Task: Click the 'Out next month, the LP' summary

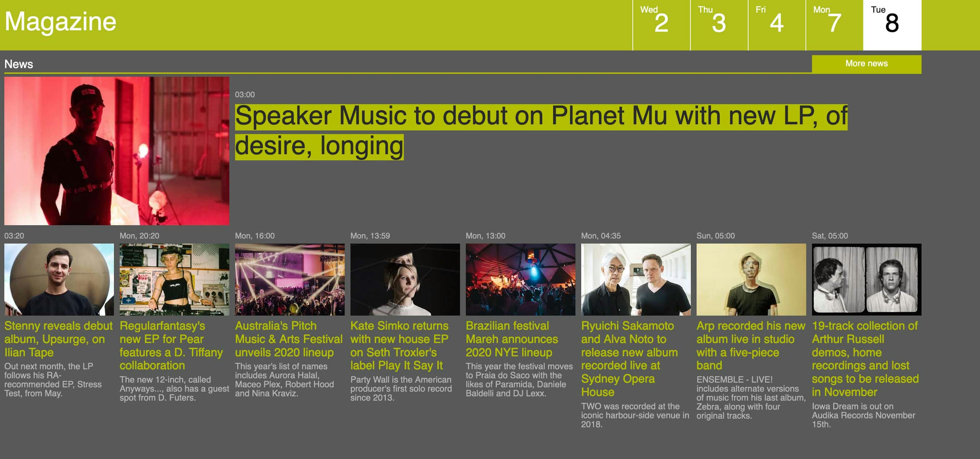Action: [53, 380]
